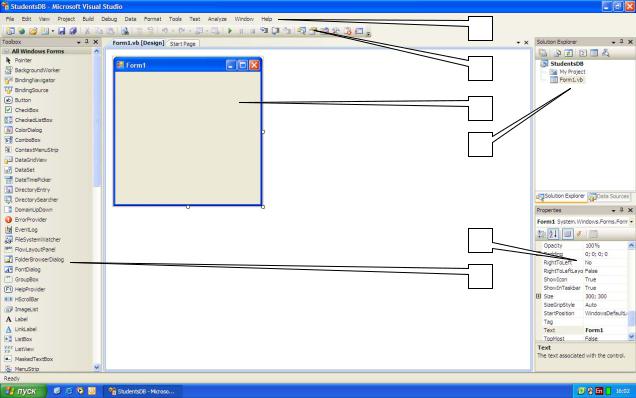Close the Toolbox panel

click(x=96, y=42)
